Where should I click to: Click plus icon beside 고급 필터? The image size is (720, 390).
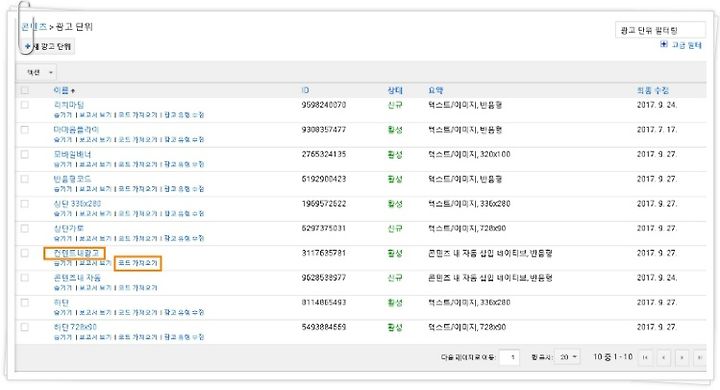(664, 45)
